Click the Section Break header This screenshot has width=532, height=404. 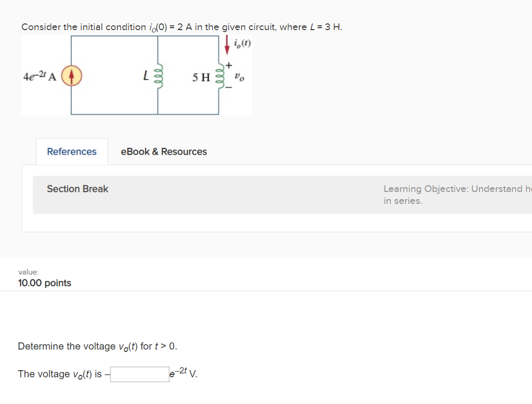click(77, 189)
